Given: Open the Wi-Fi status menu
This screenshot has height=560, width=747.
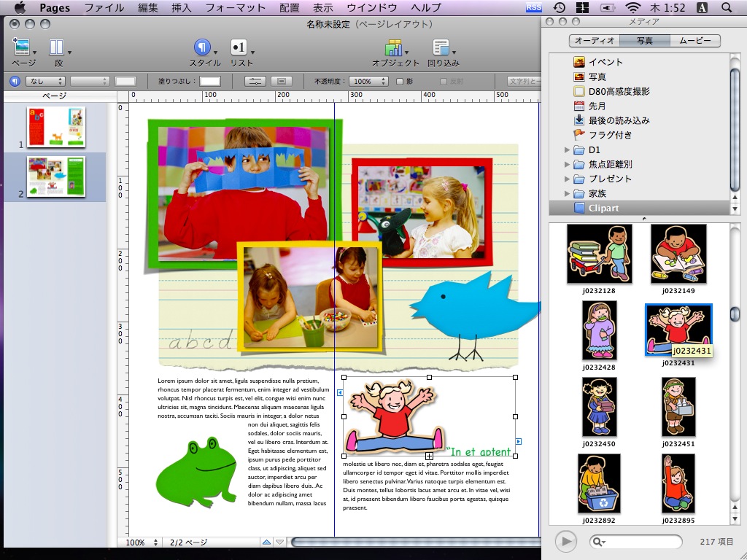Looking at the screenshot, I should click(632, 7).
